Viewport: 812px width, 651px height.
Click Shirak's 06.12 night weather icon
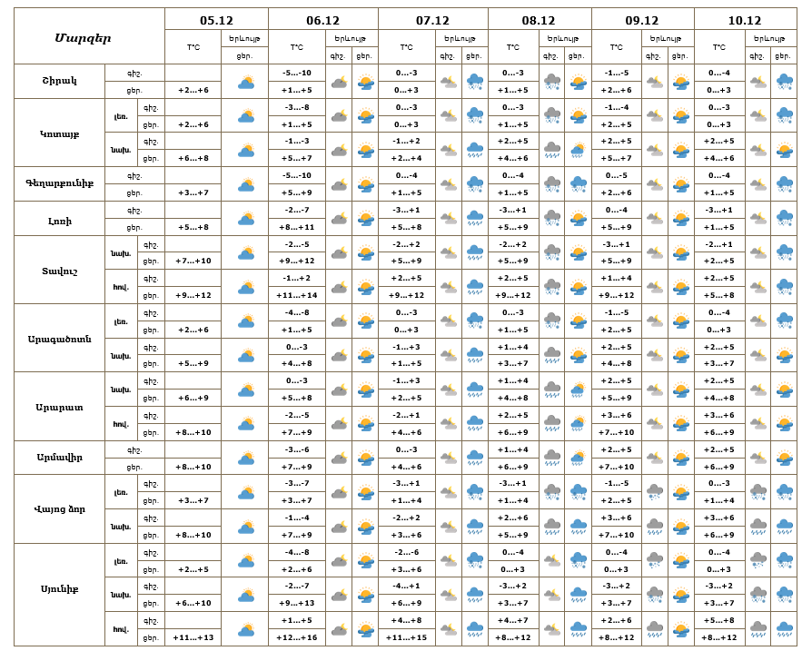pyautogui.click(x=339, y=82)
